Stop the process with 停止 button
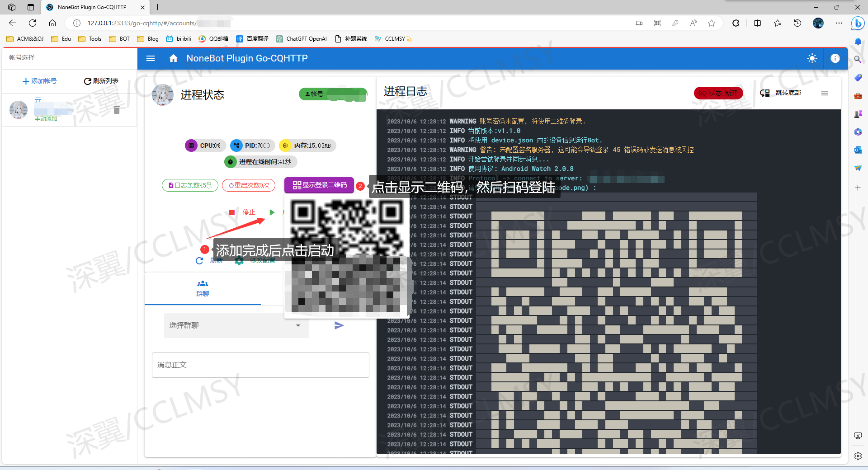The image size is (868, 470). (x=243, y=212)
